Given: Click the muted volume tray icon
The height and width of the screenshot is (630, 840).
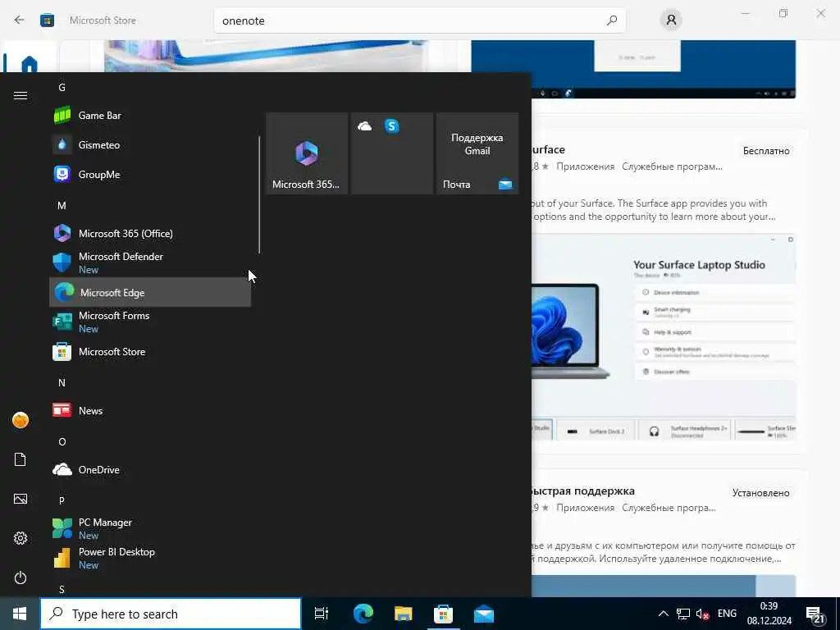Looking at the screenshot, I should click(x=702, y=614).
